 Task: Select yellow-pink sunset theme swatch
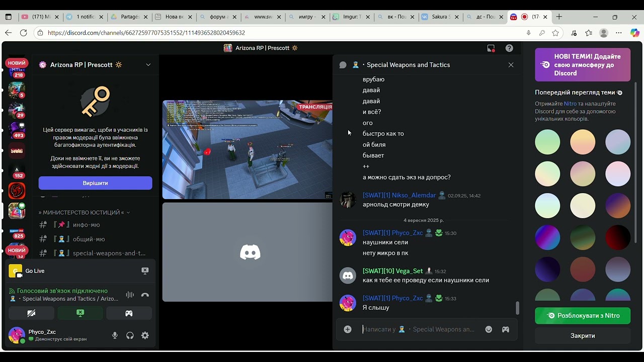click(x=583, y=142)
